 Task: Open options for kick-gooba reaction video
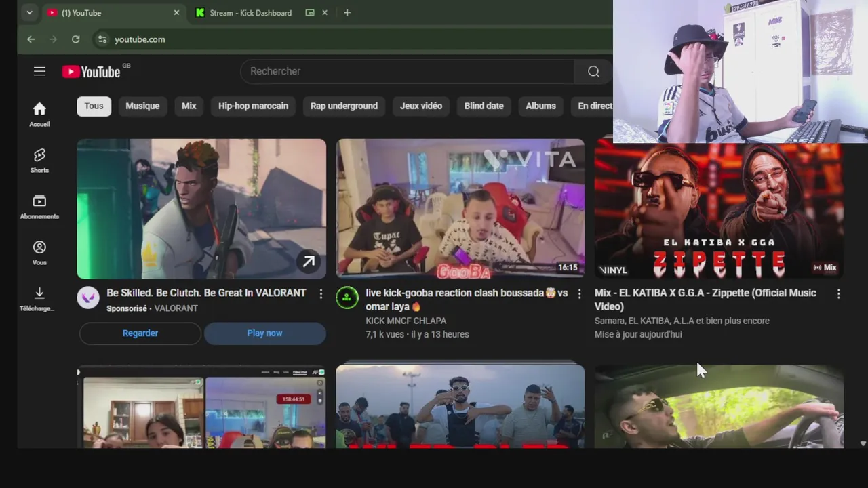click(579, 293)
